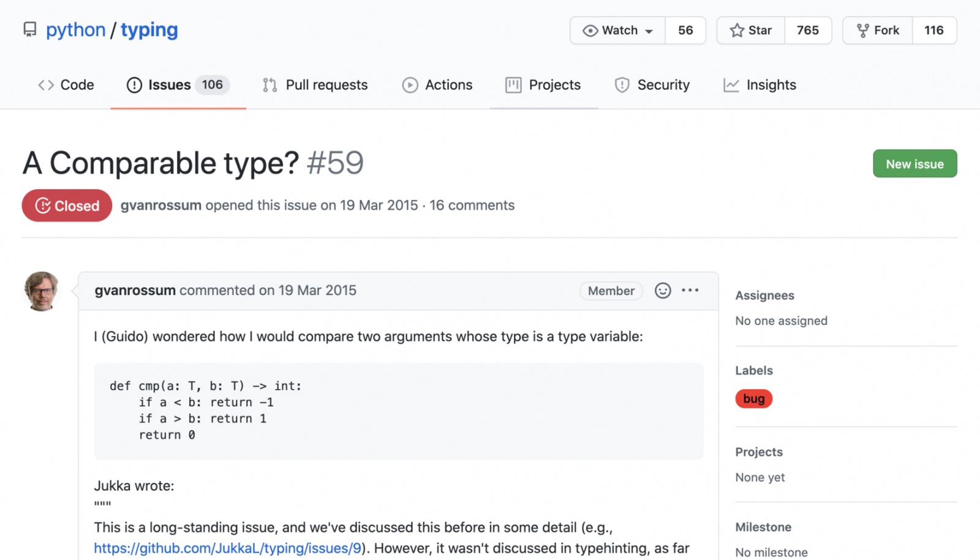Switch to the Security tab
The width and height of the screenshot is (980, 560).
(x=652, y=85)
